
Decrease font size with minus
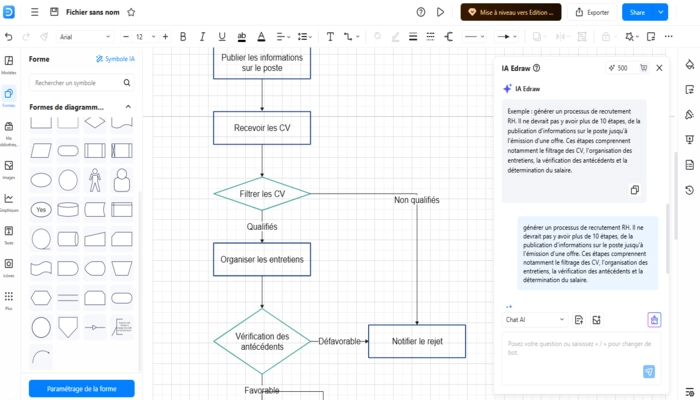coord(126,37)
